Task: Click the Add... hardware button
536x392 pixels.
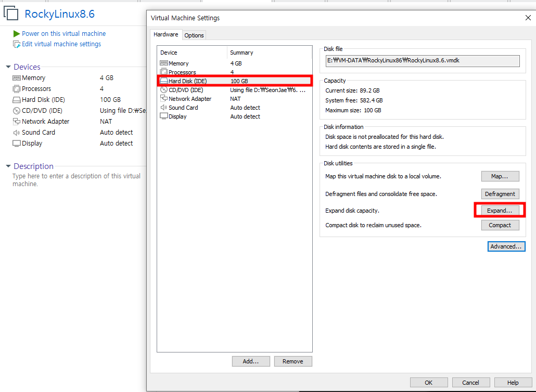Action: (x=251, y=361)
